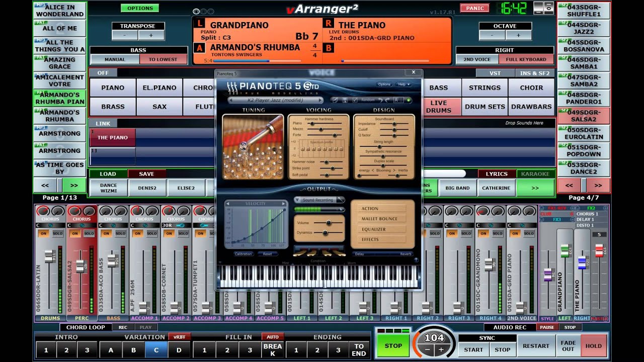
Task: Open the VST tab
Action: [495, 73]
